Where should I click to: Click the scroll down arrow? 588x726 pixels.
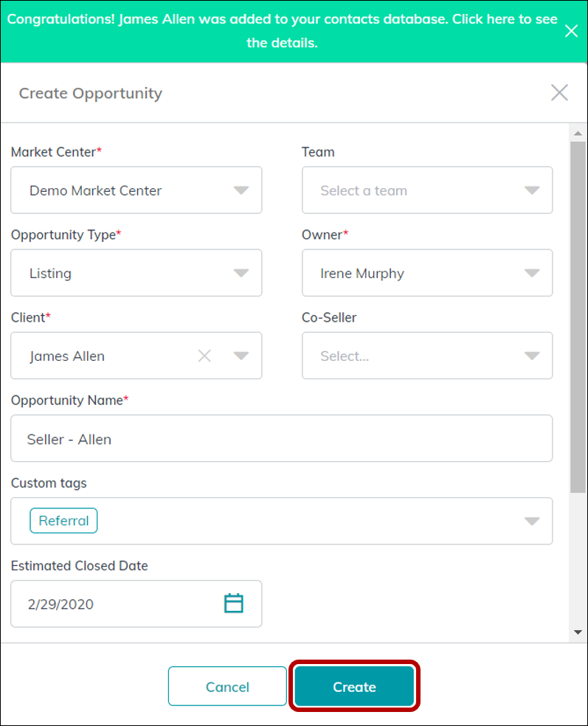578,632
